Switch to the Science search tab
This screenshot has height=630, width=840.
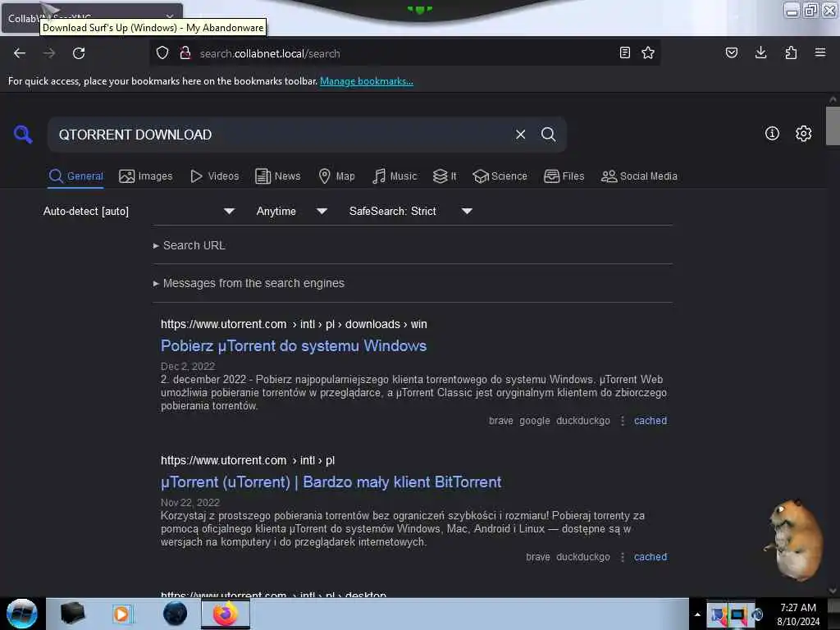pos(500,176)
